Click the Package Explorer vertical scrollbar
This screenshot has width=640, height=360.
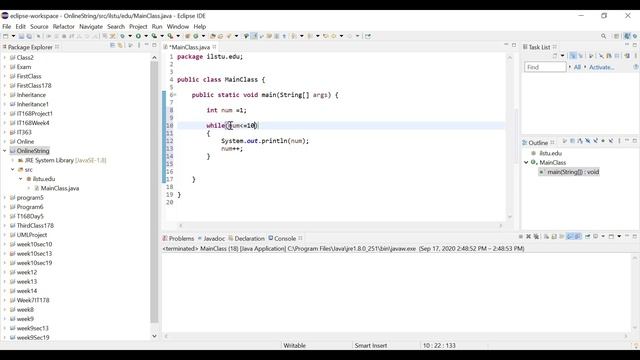pos(154,192)
